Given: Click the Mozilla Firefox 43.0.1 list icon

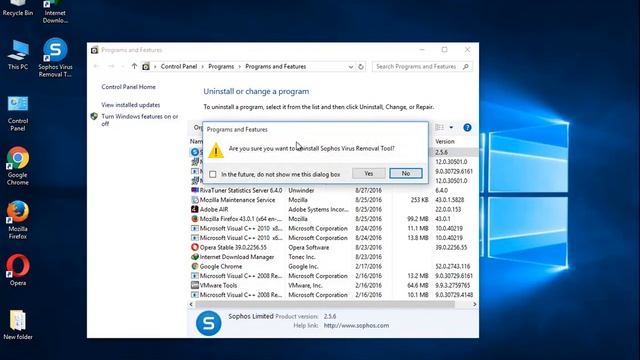Looking at the screenshot, I should [195, 219].
